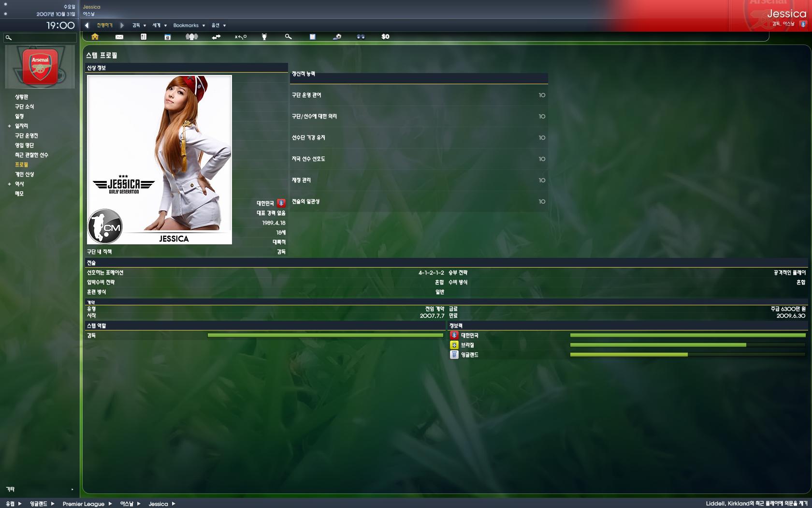This screenshot has width=812, height=508.
Task: Click the home icon in toolbar
Action: pos(95,37)
